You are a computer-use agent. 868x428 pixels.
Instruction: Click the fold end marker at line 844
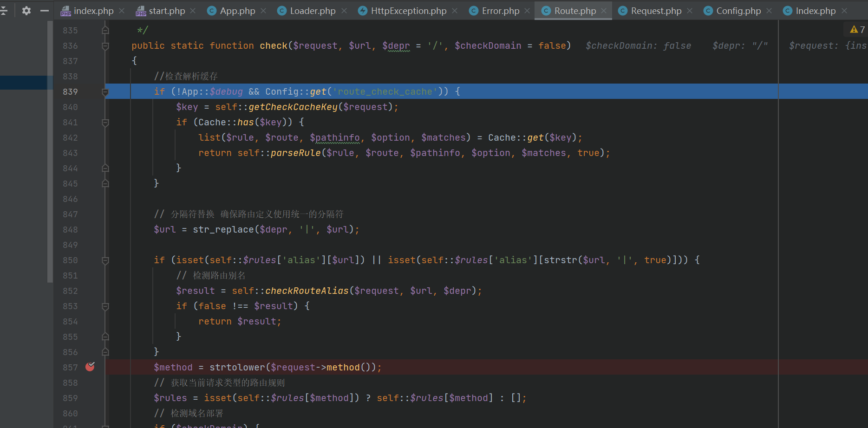[x=105, y=168]
